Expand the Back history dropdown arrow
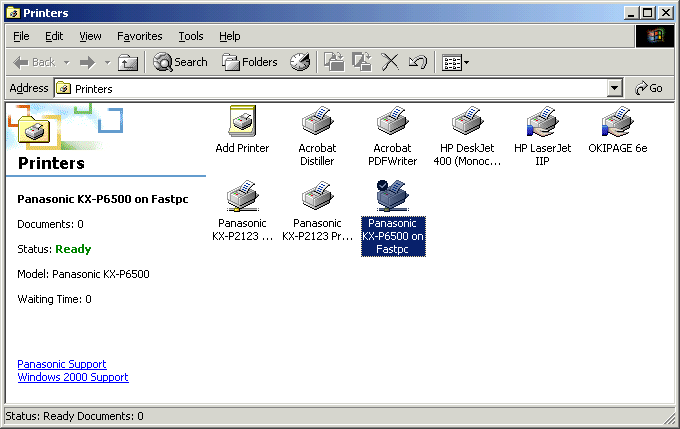 click(66, 62)
